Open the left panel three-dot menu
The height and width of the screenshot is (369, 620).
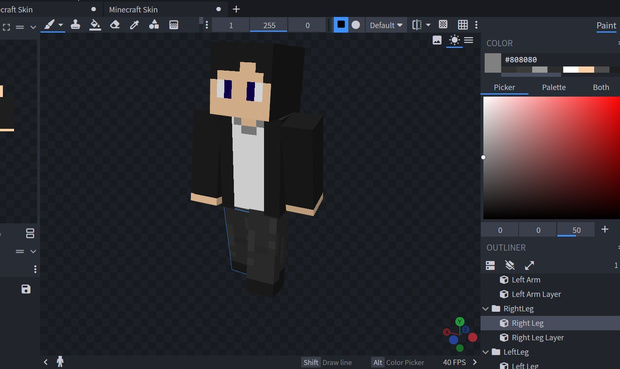pos(35,269)
